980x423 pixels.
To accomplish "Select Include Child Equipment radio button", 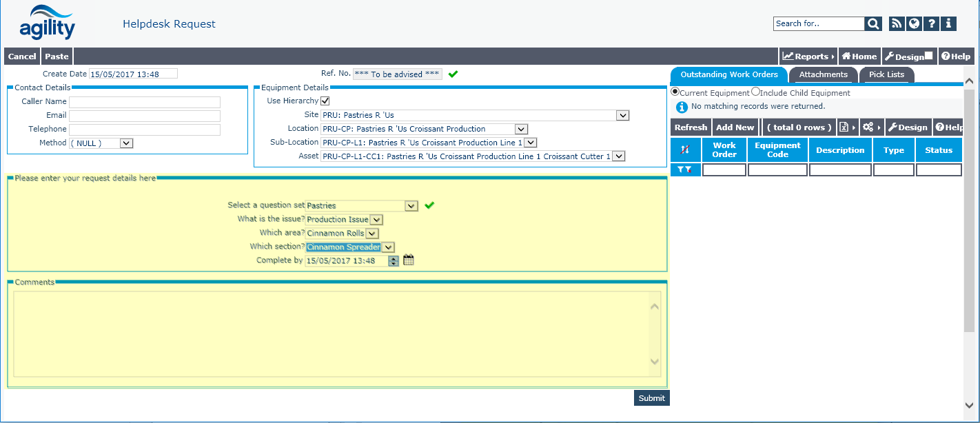I will 755,92.
